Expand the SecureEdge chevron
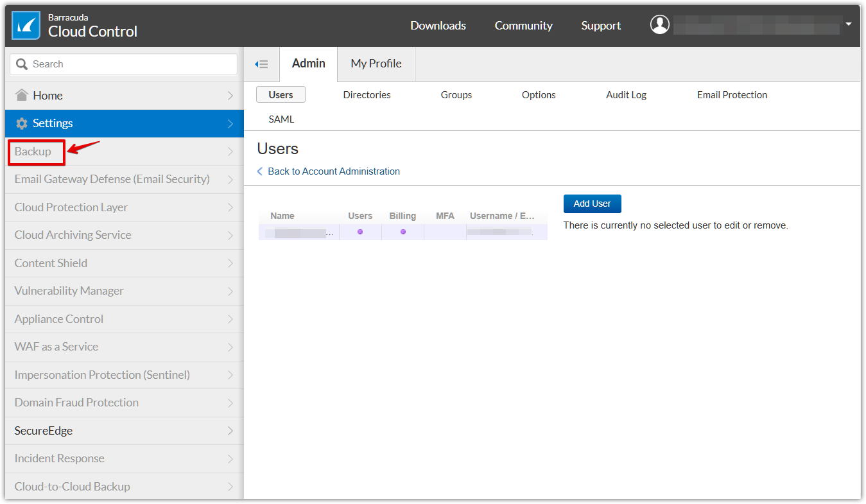866x504 pixels. (x=230, y=431)
